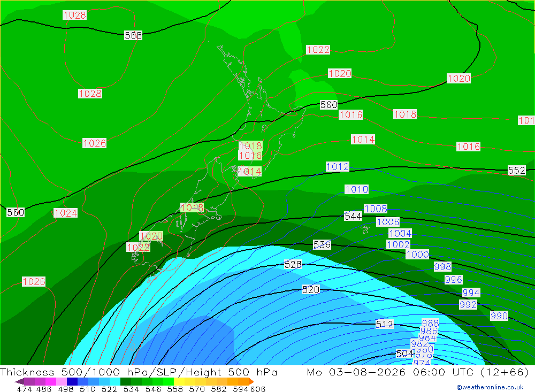Click the 1022 label beside South Island coast
Screen dimensions: 535x392
coord(138,248)
